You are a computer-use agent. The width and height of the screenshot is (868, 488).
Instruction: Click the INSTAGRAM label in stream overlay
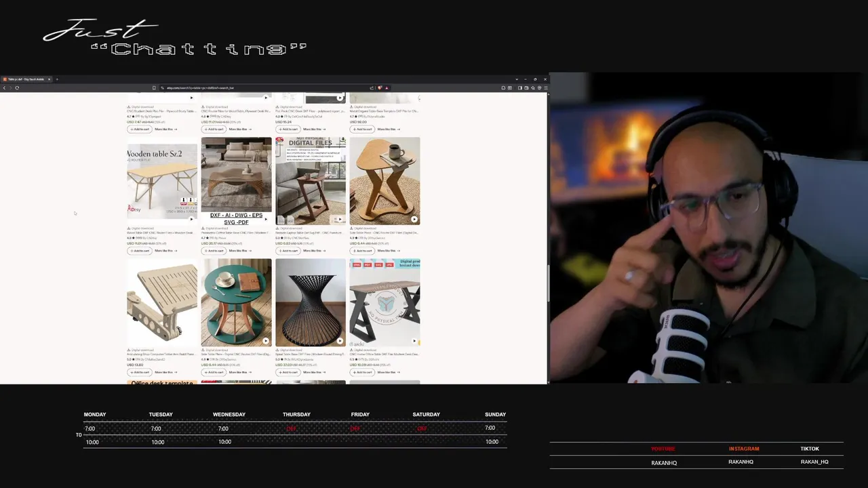tap(744, 449)
